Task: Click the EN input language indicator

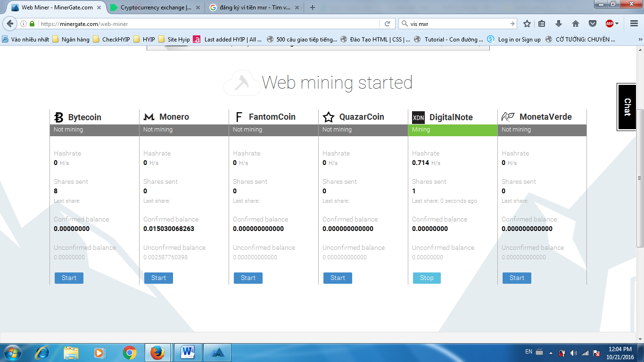Action: click(x=528, y=352)
